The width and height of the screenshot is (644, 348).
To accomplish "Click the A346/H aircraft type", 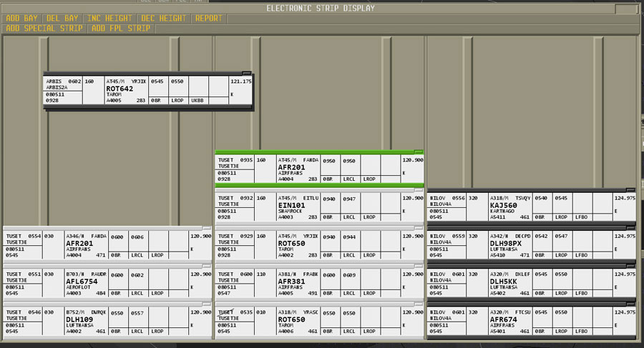I will coord(75,236).
